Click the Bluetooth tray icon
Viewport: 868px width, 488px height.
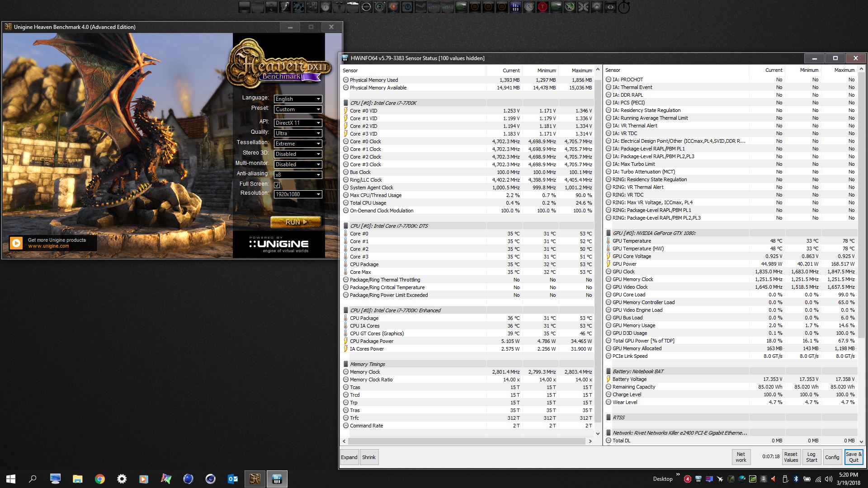(796, 479)
